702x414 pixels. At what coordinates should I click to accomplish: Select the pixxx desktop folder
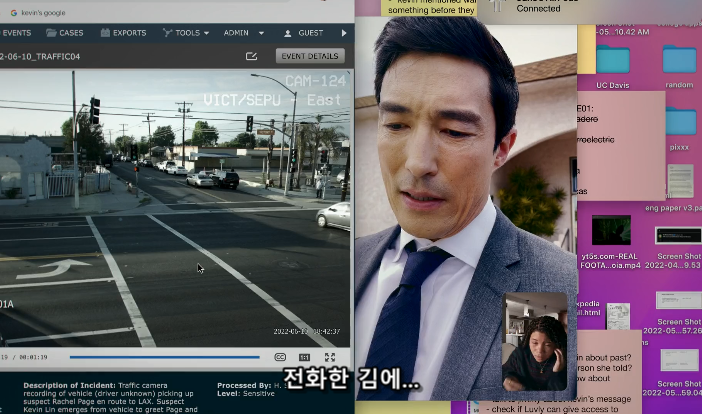(x=679, y=129)
